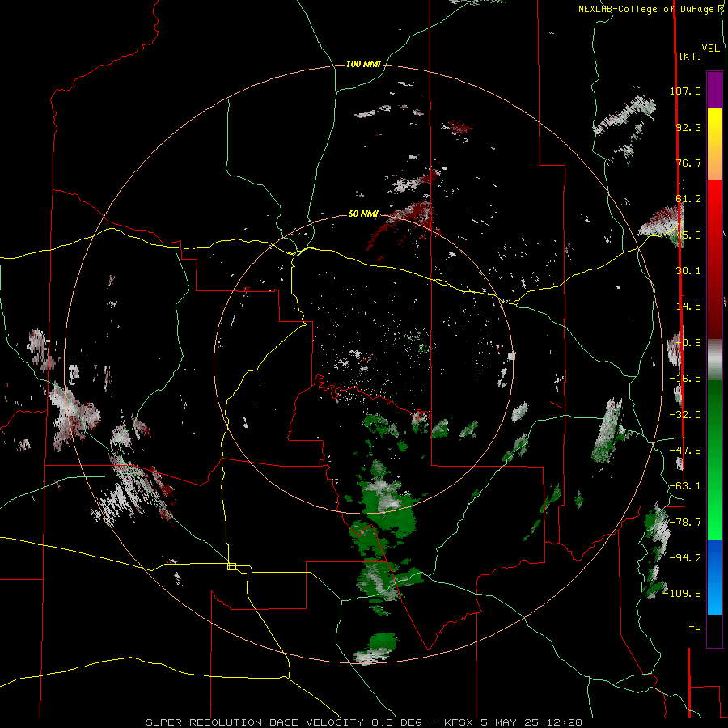The height and width of the screenshot is (728, 728).
Task: Select the -32.0 value on the velocity scale
Action: click(x=685, y=415)
